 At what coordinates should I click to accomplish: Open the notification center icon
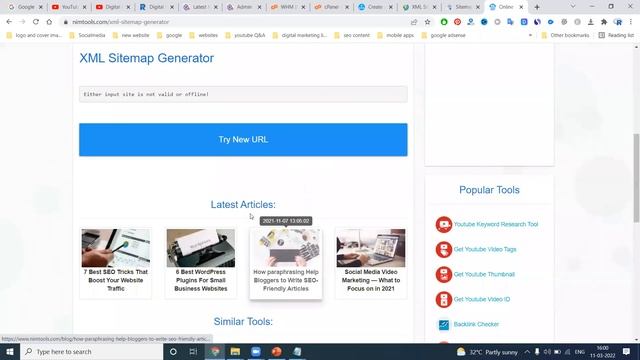point(627,351)
